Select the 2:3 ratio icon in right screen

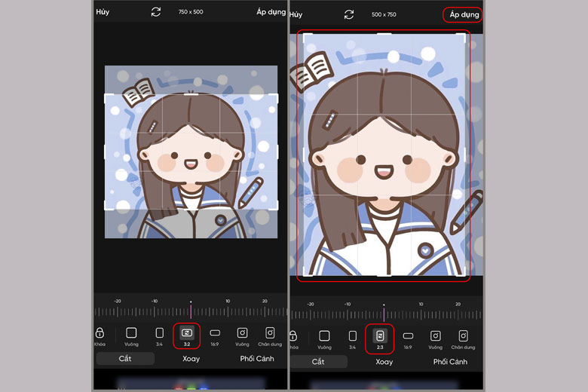(x=381, y=335)
